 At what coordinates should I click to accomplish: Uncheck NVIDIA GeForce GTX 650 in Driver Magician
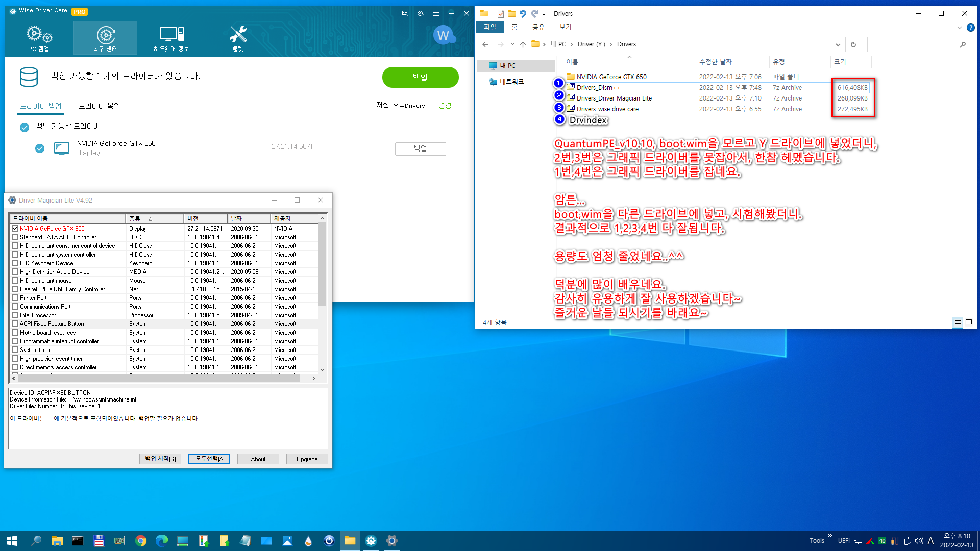tap(15, 229)
